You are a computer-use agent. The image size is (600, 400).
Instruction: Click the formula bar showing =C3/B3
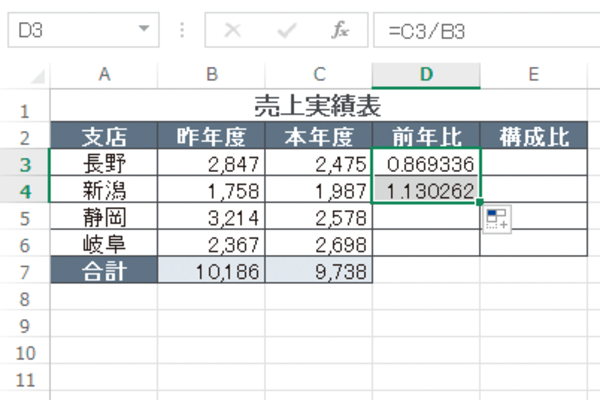(x=487, y=30)
